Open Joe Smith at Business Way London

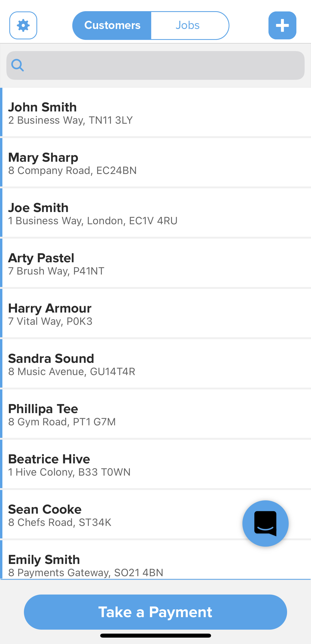coord(39,208)
